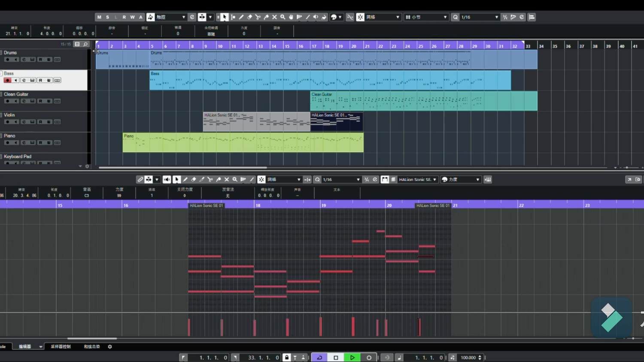Open the 1/16 quantize dropdown in the key editor
The height and width of the screenshot is (362, 644).
[341, 179]
